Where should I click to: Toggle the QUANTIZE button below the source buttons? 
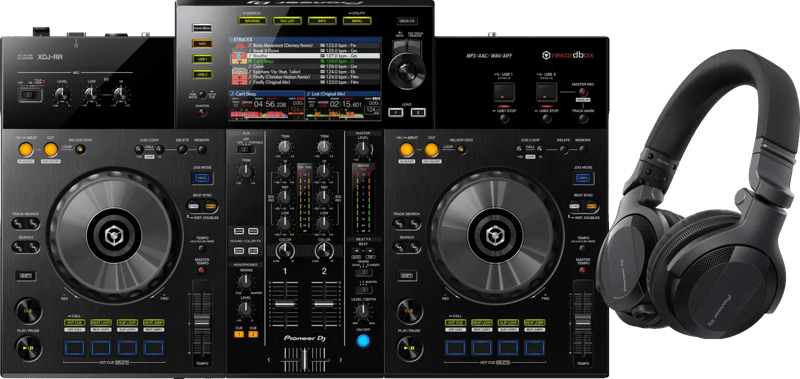click(203, 112)
